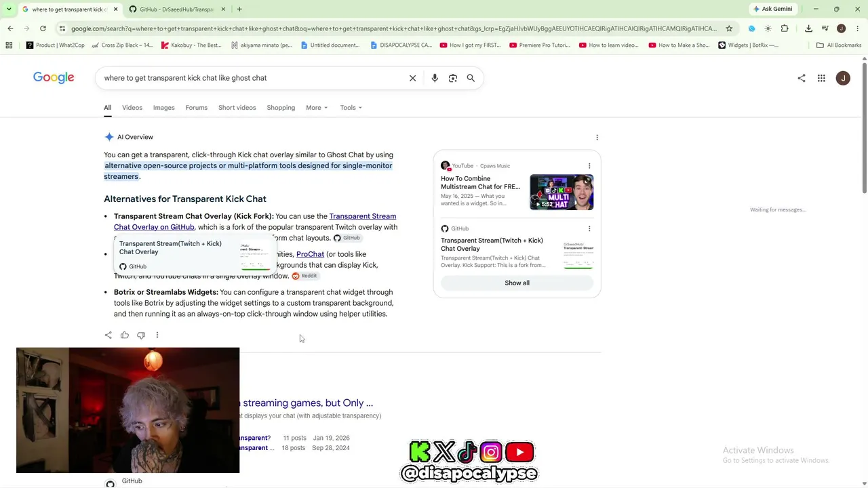Open the Google account avatar
This screenshot has height=488, width=868.
[843, 78]
